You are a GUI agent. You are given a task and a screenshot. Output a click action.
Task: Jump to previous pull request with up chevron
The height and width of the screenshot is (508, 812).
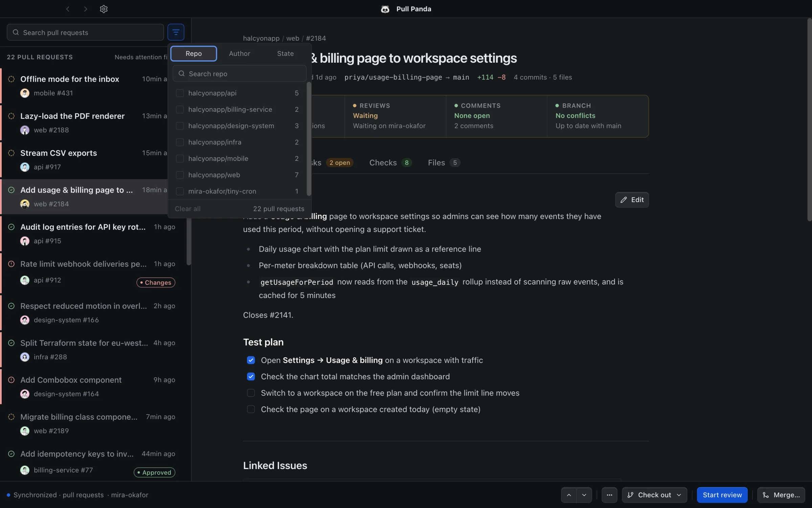(569, 495)
